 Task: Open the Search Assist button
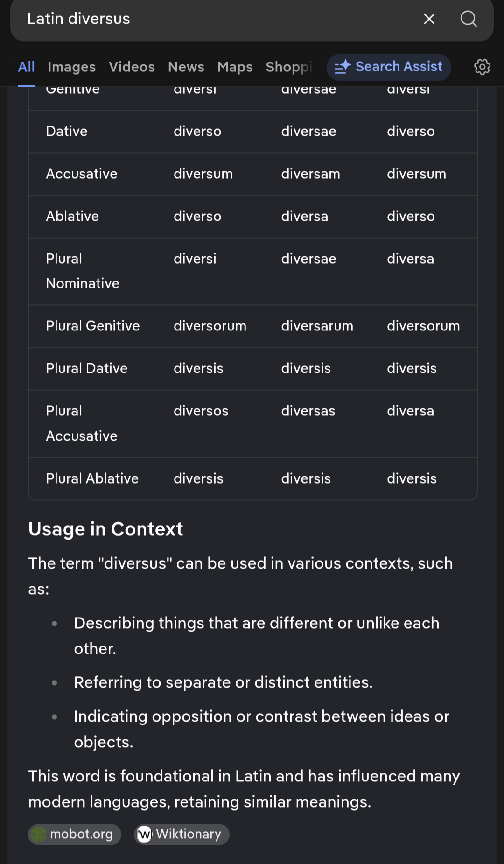389,67
